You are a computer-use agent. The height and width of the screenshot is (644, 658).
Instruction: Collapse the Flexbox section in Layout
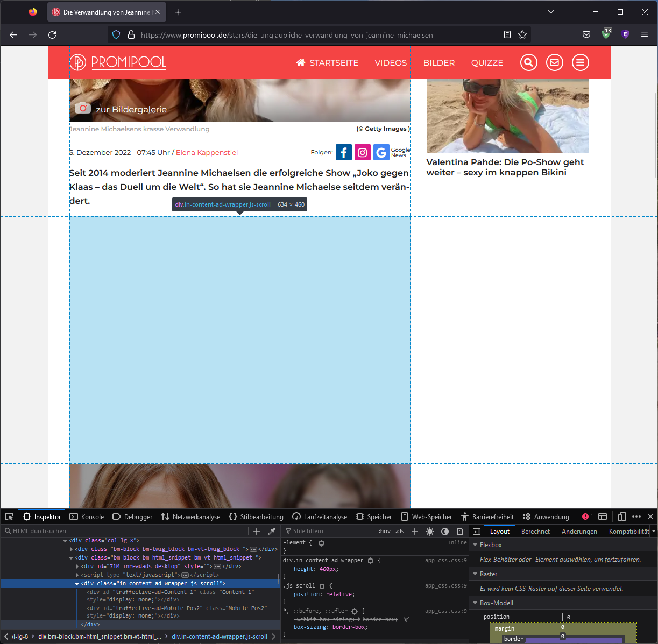click(475, 544)
